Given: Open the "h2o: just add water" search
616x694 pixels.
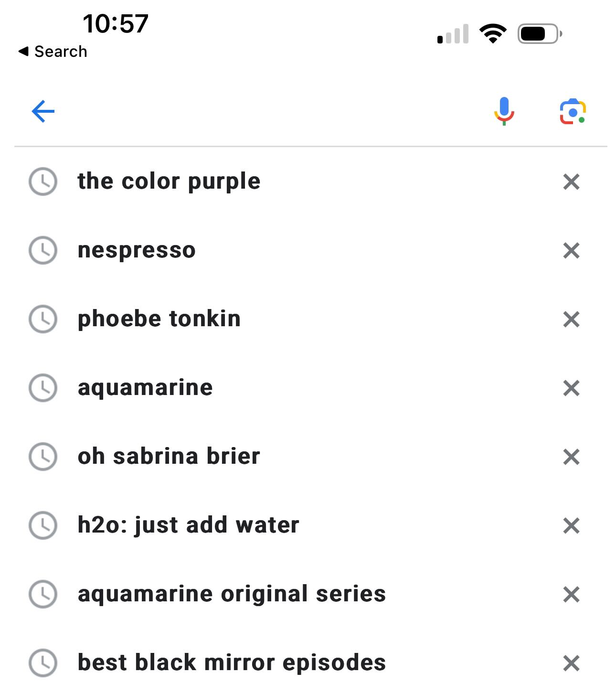Looking at the screenshot, I should (x=188, y=525).
